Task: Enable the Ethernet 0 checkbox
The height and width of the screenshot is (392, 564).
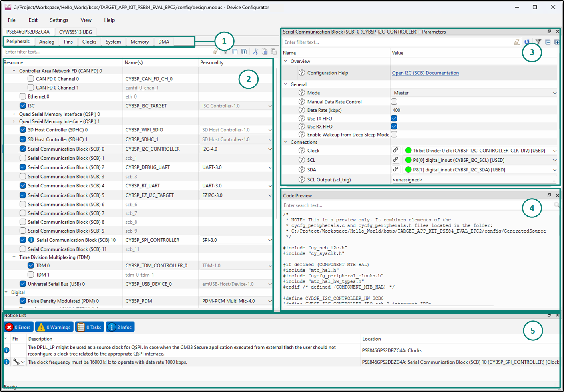Action: [x=23, y=96]
